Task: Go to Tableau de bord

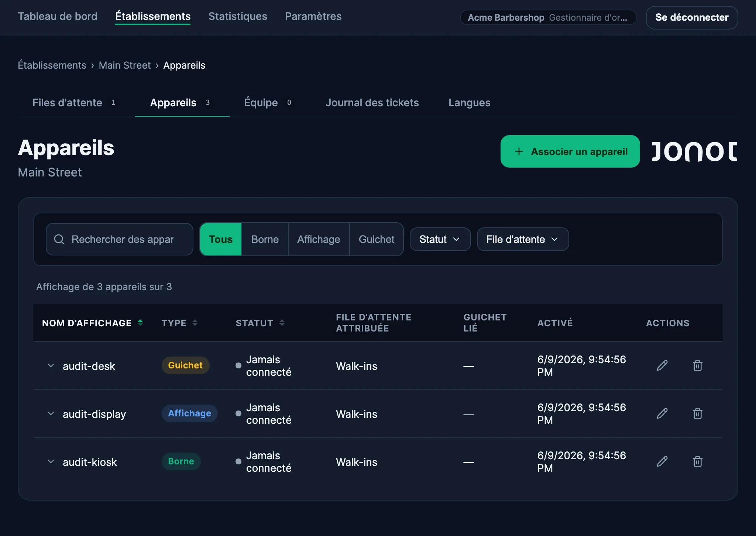Action: click(x=58, y=16)
